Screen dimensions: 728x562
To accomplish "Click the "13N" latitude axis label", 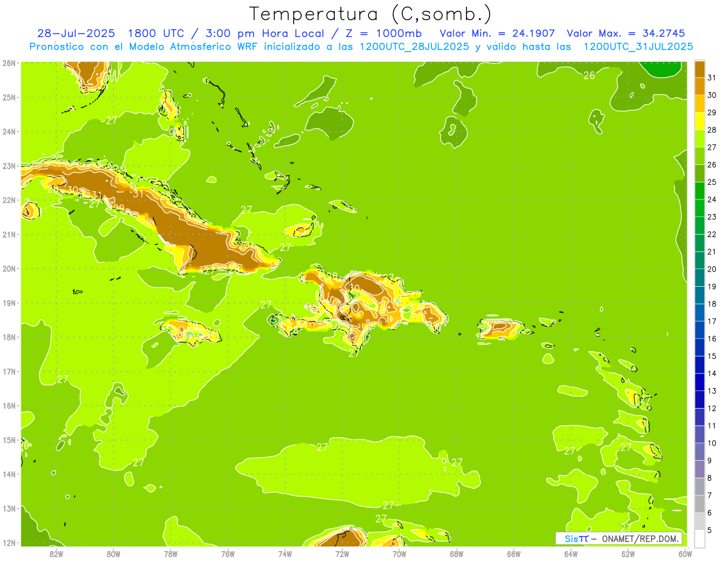I will [9, 508].
